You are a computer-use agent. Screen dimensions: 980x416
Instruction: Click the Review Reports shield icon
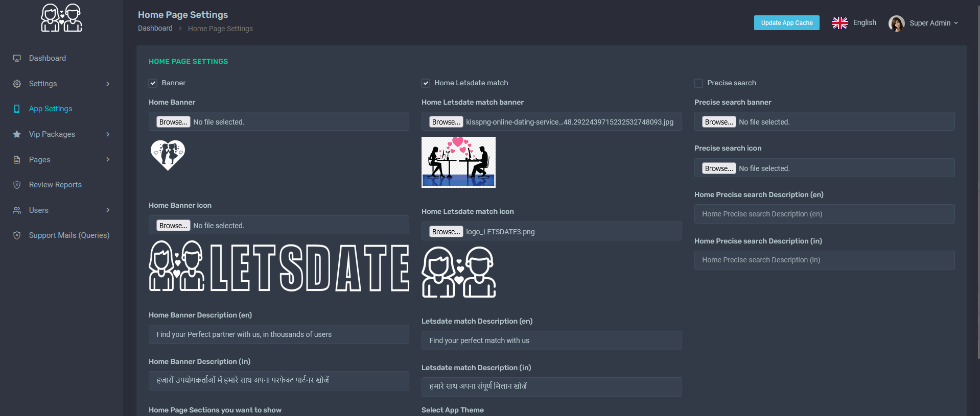(17, 185)
